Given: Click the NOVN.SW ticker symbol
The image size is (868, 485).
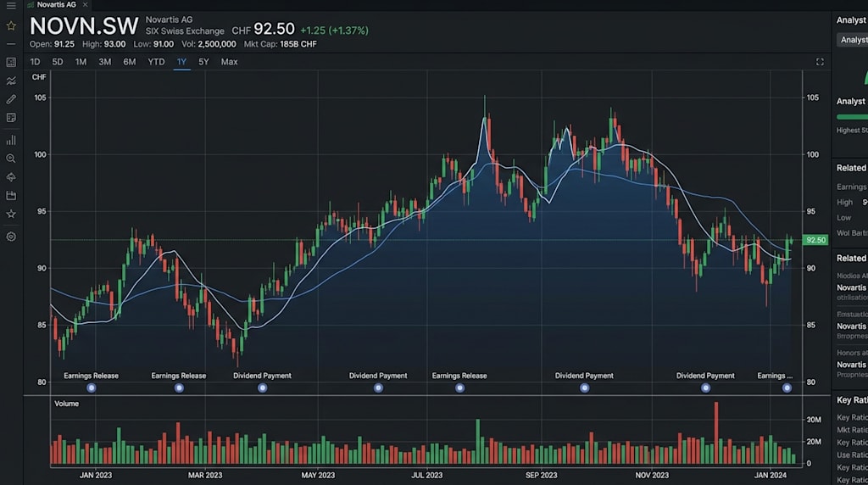Looking at the screenshot, I should 84,26.
